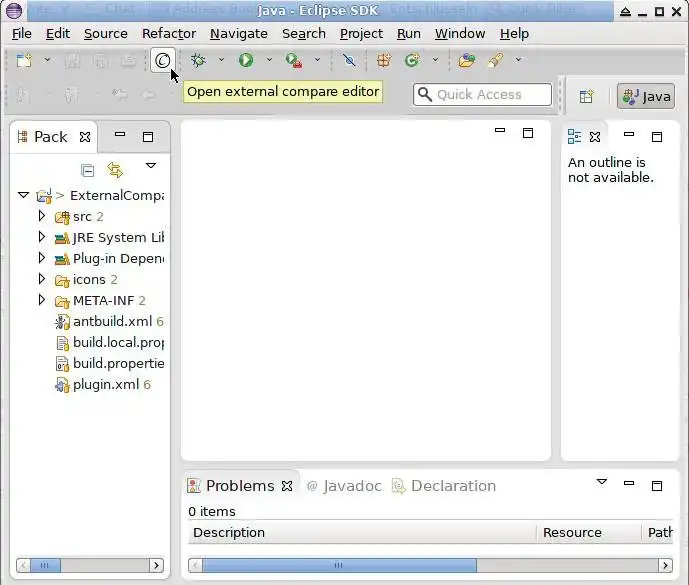Expand the src folder
This screenshot has width=689, height=585.
[x=42, y=216]
